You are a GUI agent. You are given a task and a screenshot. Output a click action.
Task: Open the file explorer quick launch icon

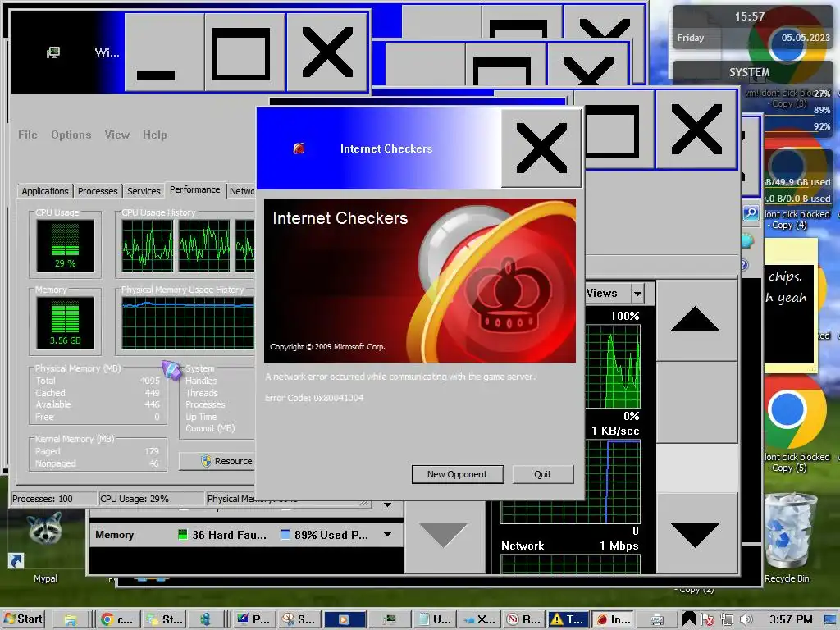point(71,620)
